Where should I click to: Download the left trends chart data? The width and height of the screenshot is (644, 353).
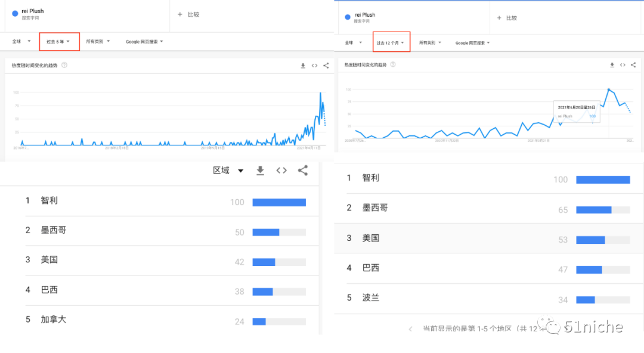click(303, 66)
